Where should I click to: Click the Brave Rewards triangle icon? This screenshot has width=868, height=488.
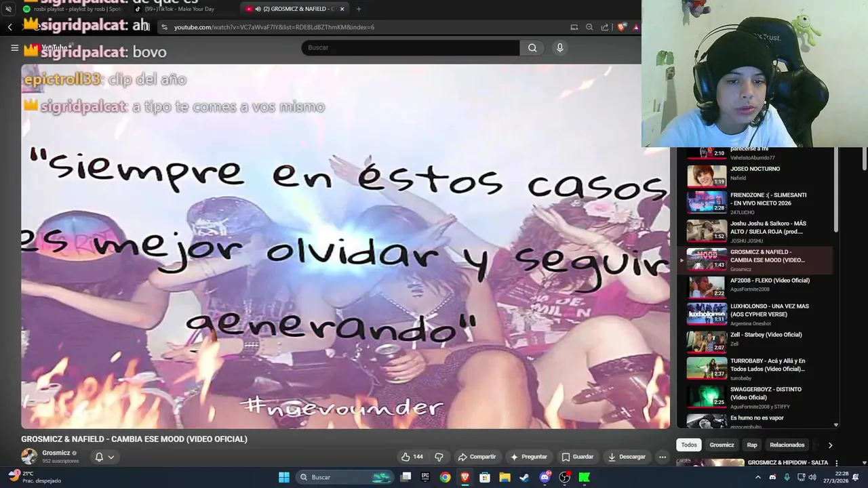pos(636,27)
